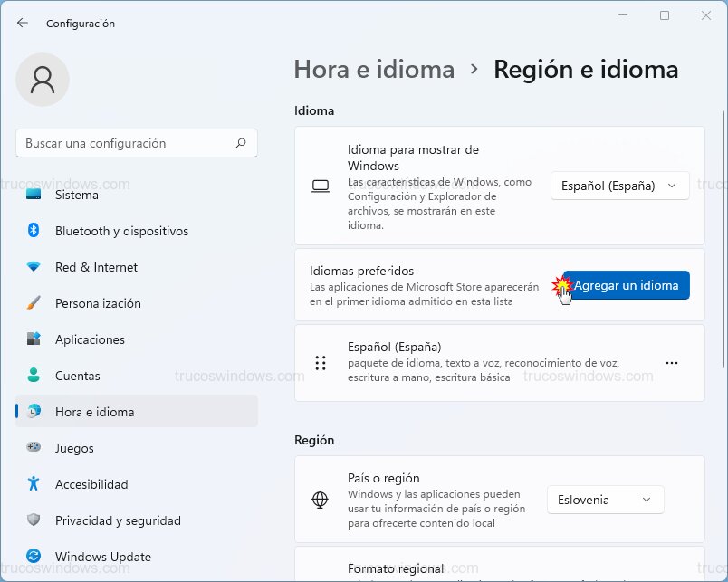The height and width of the screenshot is (582, 728).
Task: Click the back arrow in Configuración
Action: pyautogui.click(x=23, y=23)
